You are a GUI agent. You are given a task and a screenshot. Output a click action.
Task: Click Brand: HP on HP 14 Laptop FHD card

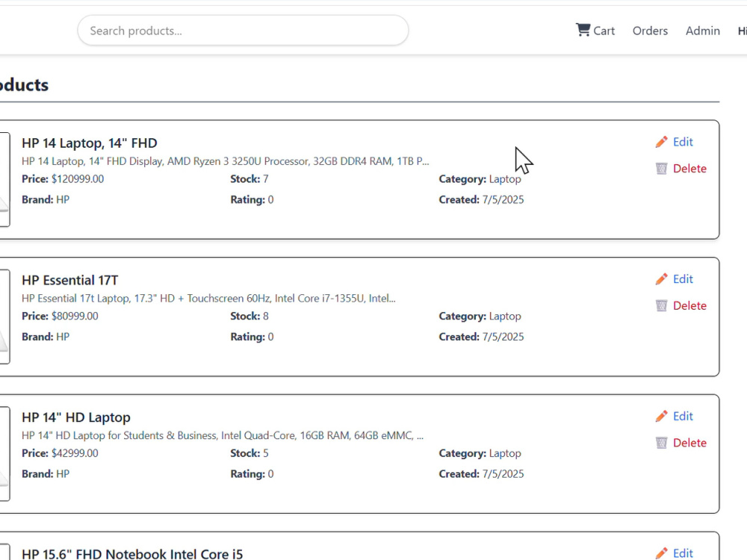pyautogui.click(x=46, y=199)
